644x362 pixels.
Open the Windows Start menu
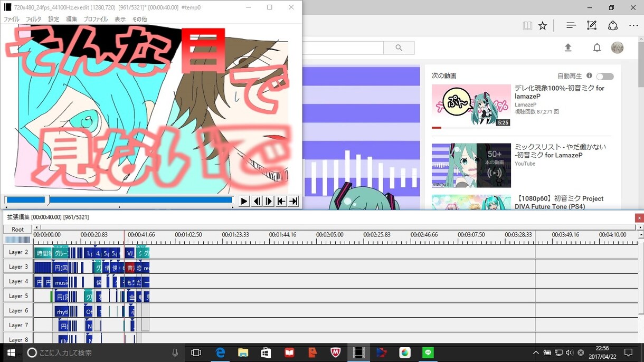pyautogui.click(x=11, y=353)
